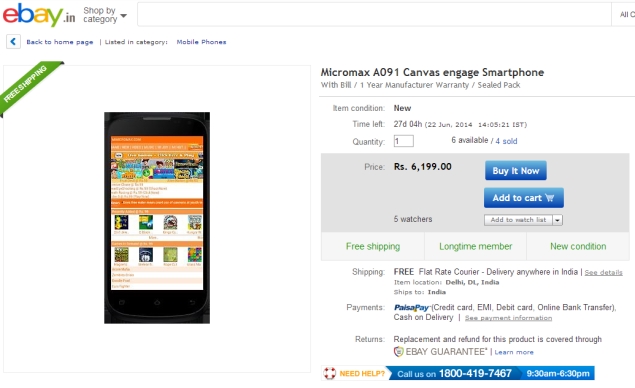Viewport: 635px width, 388px height.
Task: Select the New condition tab
Action: [x=578, y=246]
